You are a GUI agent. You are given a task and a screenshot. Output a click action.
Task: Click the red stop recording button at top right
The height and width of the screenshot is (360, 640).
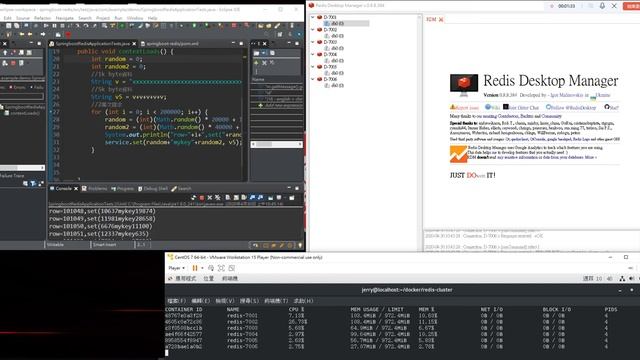(631, 6)
